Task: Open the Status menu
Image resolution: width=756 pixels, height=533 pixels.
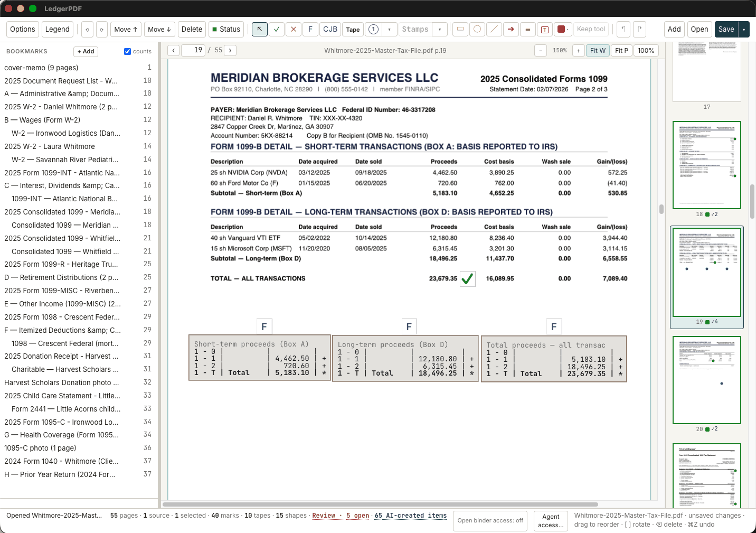Action: (226, 29)
